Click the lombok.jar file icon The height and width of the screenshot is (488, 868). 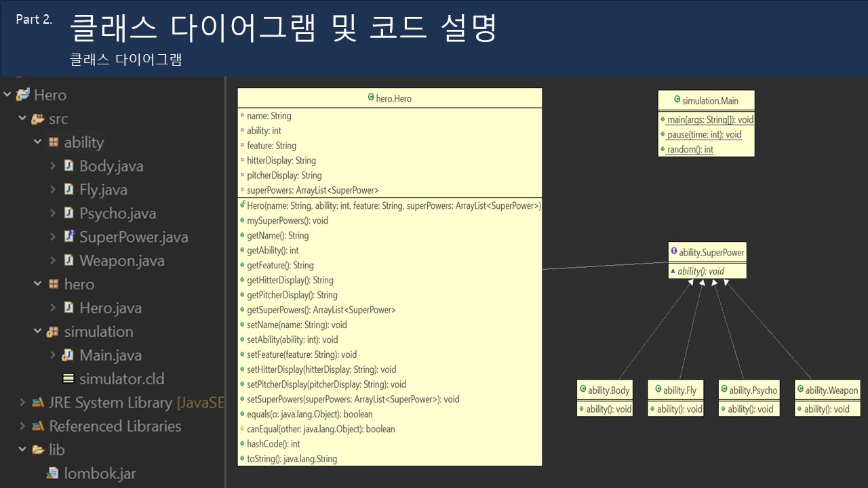(x=52, y=473)
